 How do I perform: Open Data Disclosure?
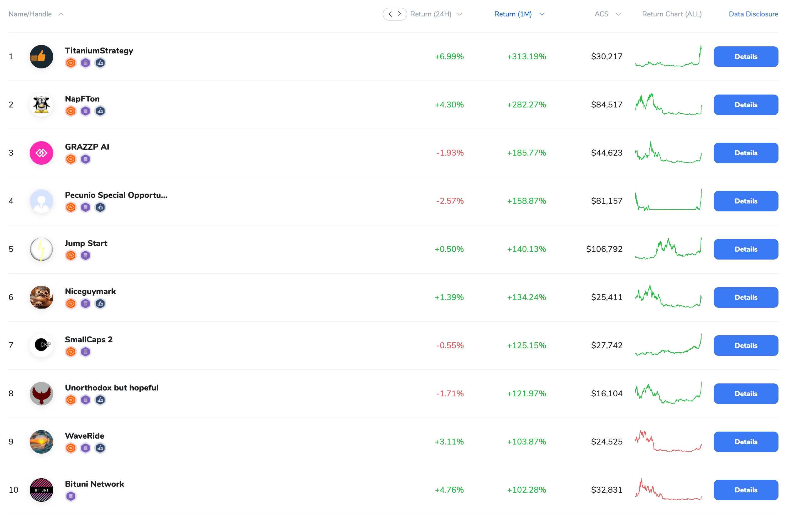[x=753, y=14]
